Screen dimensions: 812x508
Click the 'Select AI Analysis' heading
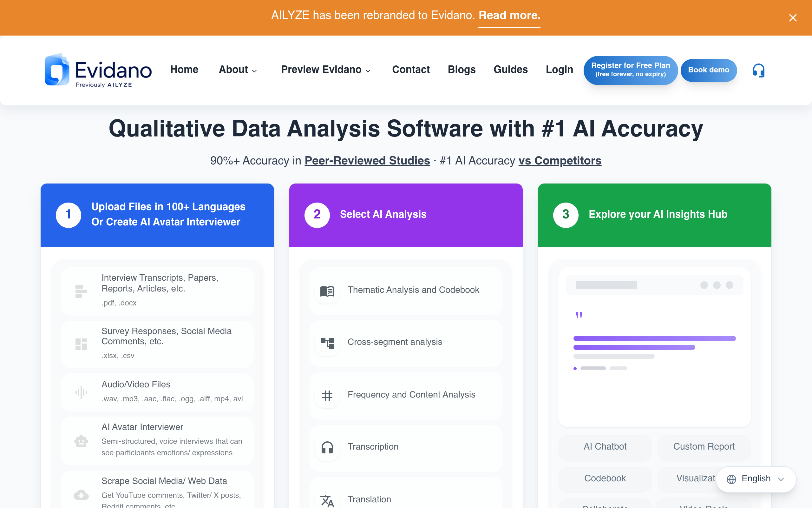tap(383, 214)
